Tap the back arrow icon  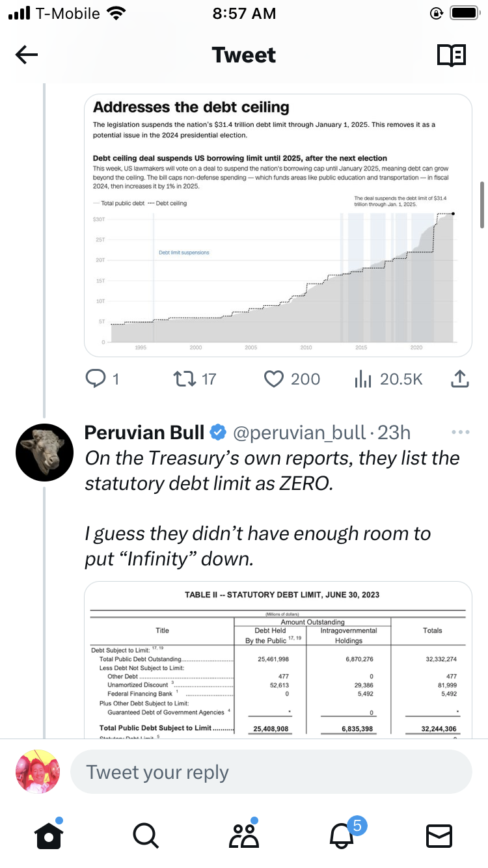coord(27,55)
